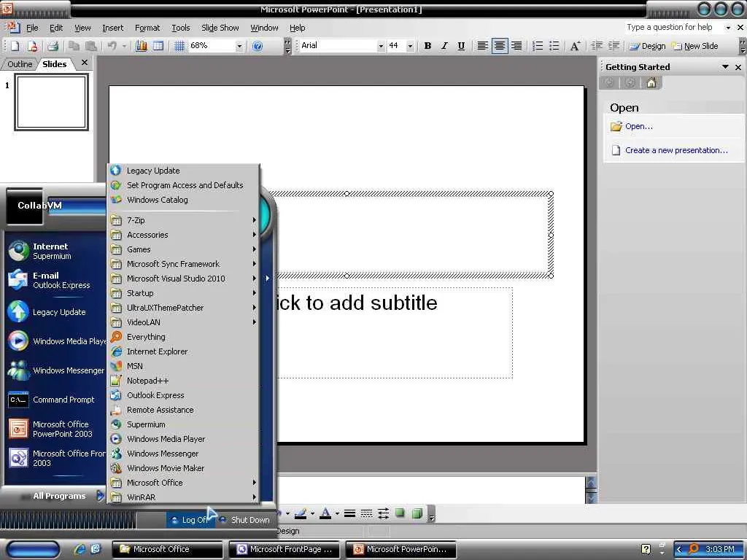Align text left
Image resolution: width=747 pixels, height=560 pixels.
(x=482, y=46)
